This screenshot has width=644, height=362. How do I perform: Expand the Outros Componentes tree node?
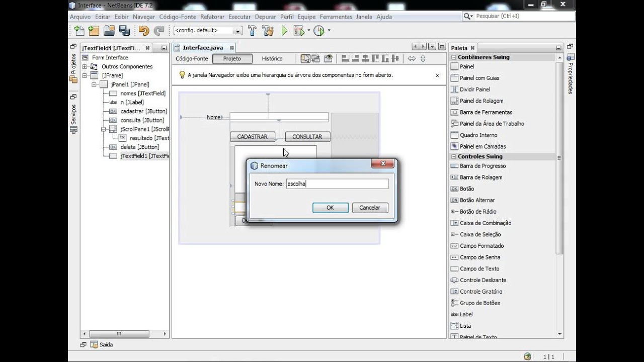pyautogui.click(x=85, y=66)
